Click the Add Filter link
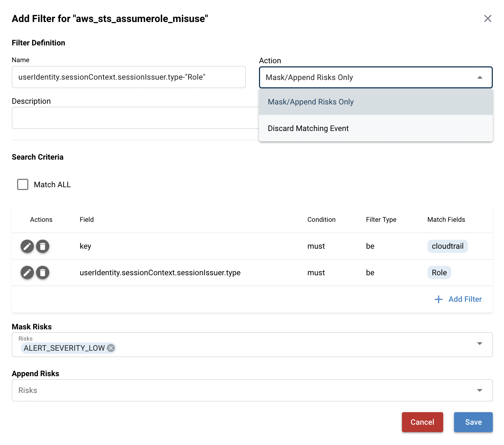This screenshot has width=504, height=445. point(465,299)
